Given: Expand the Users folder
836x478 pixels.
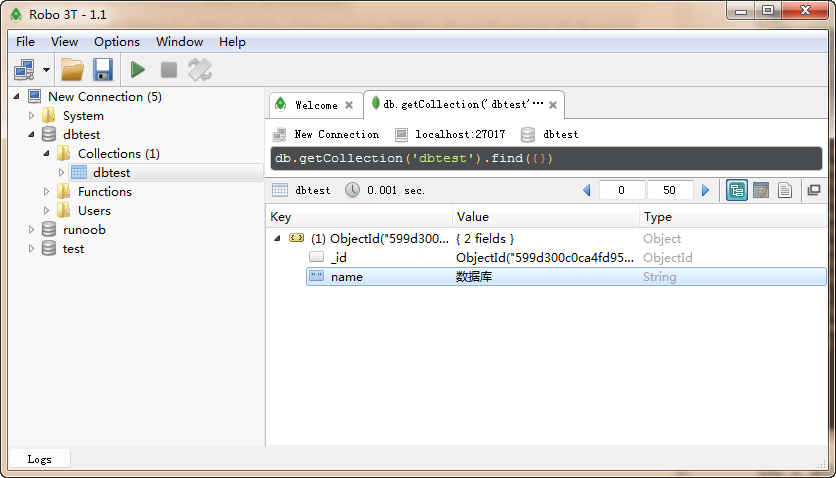Looking at the screenshot, I should tap(46, 210).
